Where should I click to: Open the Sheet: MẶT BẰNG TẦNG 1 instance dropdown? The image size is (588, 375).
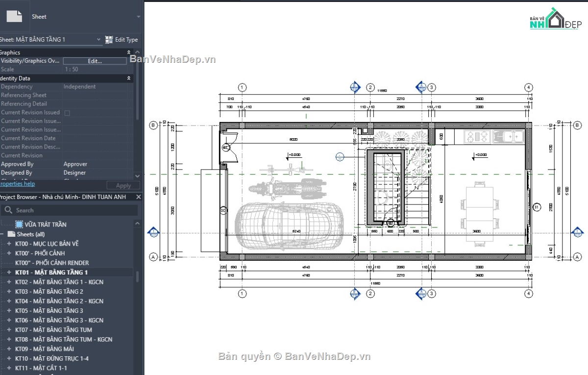coord(98,40)
